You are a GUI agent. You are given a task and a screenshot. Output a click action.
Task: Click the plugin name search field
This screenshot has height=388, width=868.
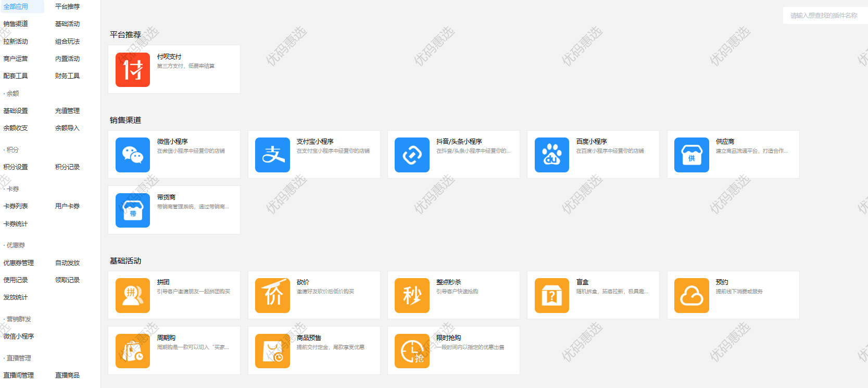click(x=823, y=16)
